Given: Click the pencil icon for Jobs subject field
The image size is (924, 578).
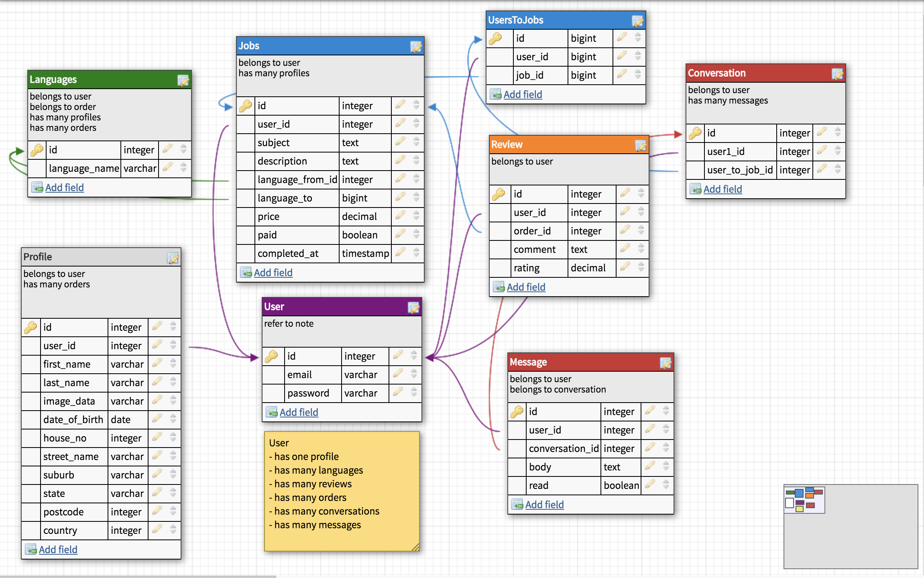Looking at the screenshot, I should [400, 142].
